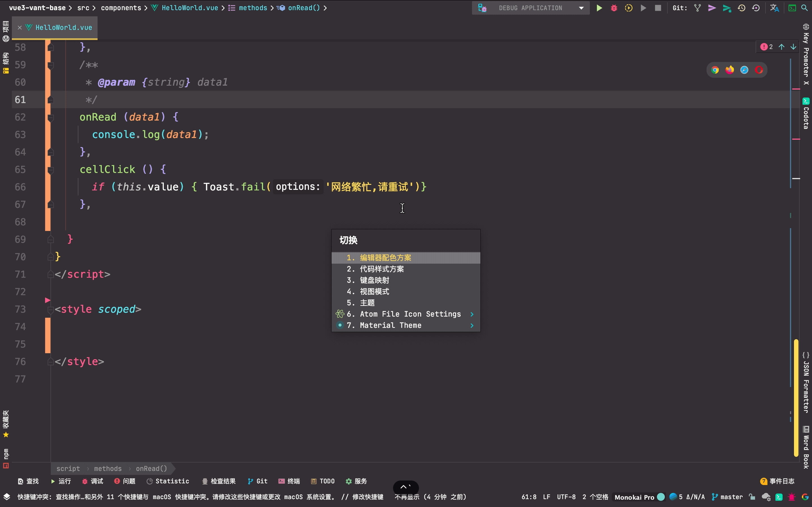Click the Search Everywhere magnifier icon
Viewport: 812px width, 507px height.
(804, 8)
